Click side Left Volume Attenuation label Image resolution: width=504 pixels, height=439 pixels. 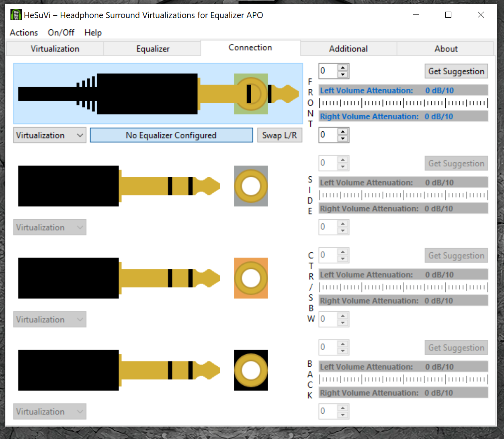[367, 183]
